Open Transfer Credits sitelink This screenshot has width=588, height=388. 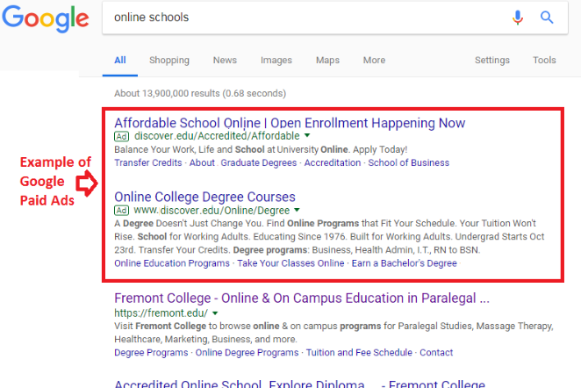tap(148, 163)
